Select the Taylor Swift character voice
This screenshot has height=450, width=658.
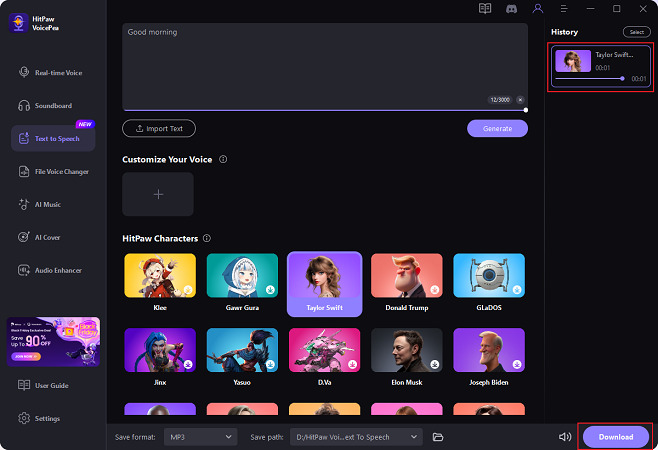tap(324, 284)
